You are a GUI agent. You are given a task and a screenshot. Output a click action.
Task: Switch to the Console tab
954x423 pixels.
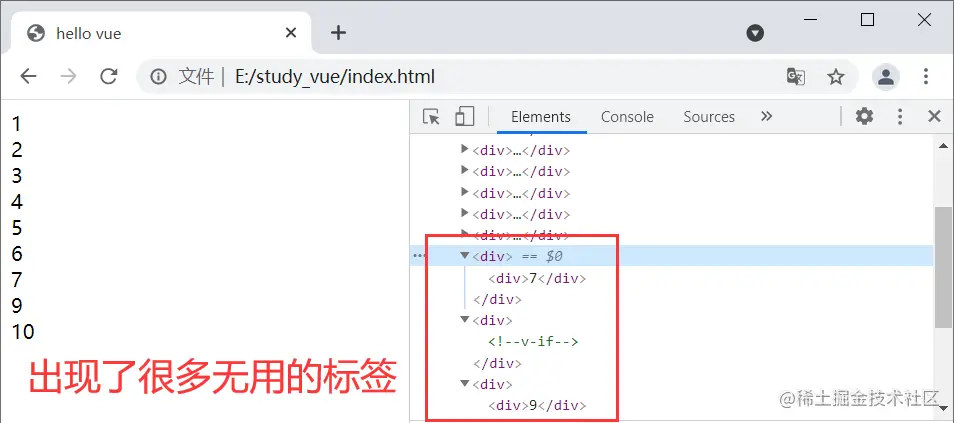coord(627,117)
